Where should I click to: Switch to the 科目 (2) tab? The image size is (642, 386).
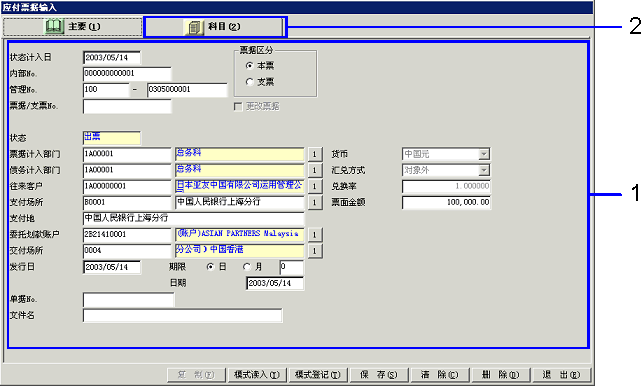215,27
